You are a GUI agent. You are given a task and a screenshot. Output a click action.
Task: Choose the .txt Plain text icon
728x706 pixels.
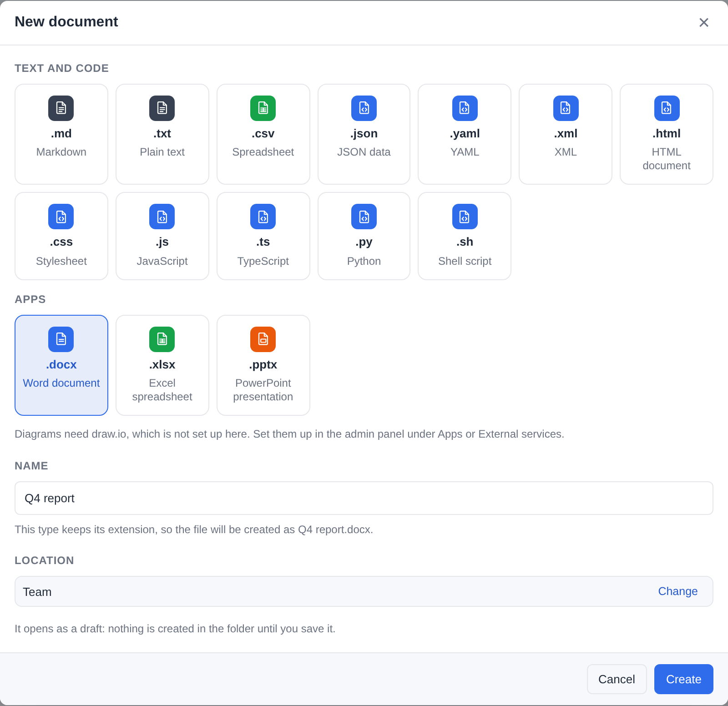(x=162, y=108)
